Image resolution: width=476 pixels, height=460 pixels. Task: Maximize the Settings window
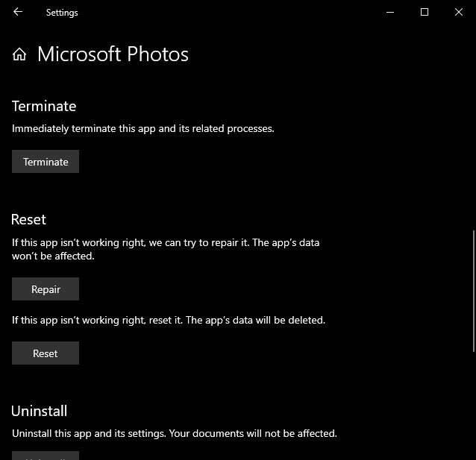pos(425,12)
